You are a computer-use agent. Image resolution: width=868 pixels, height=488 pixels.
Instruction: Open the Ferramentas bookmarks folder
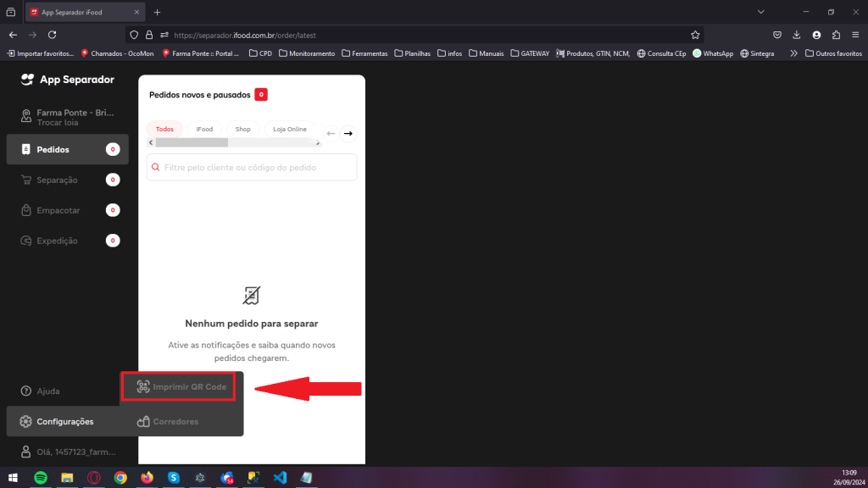coord(364,53)
